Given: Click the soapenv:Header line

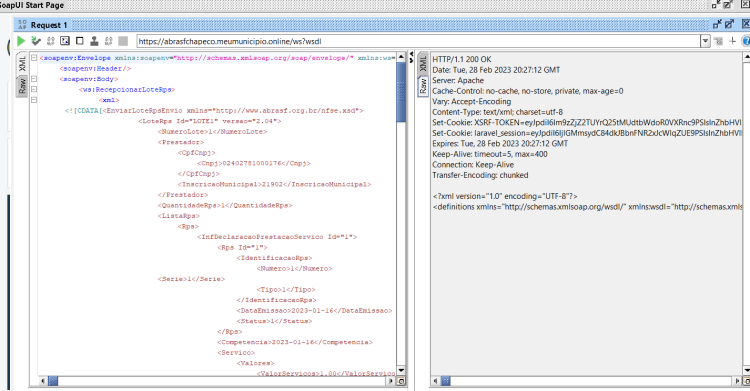Looking at the screenshot, I should pyautogui.click(x=95, y=68).
